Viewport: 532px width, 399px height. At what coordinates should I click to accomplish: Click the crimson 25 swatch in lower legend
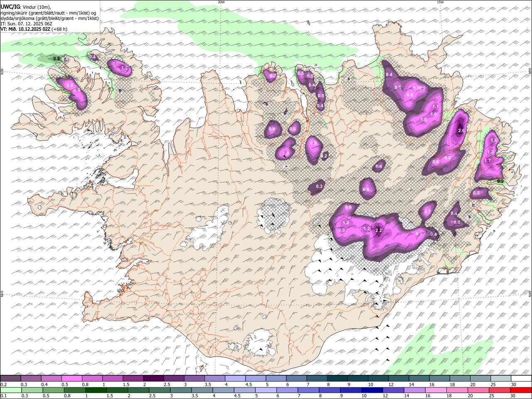[500, 390]
